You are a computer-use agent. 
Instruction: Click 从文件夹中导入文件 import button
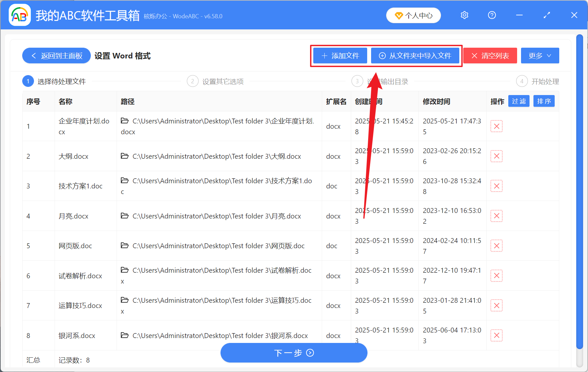[x=416, y=56]
